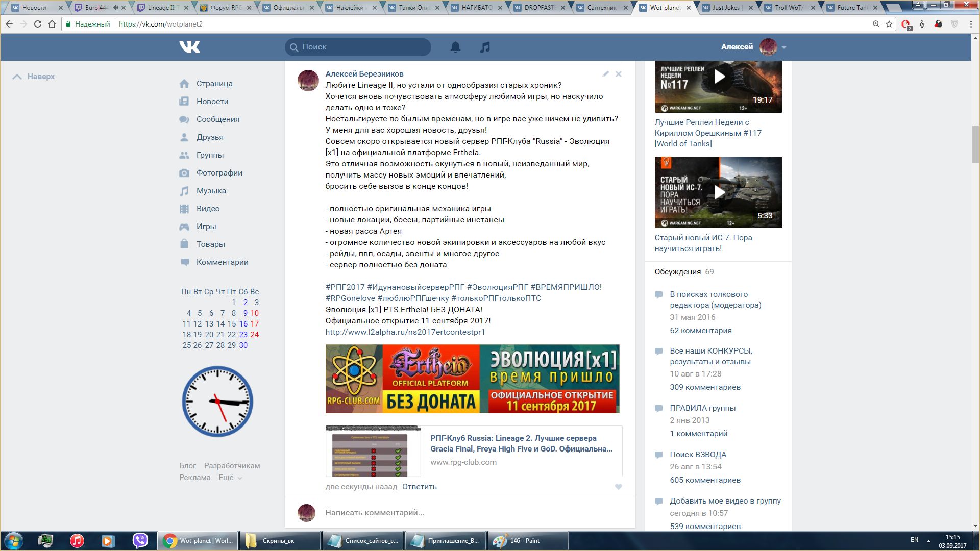Open 309 комментариев link
Image resolution: width=980 pixels, height=551 pixels.
tap(705, 387)
